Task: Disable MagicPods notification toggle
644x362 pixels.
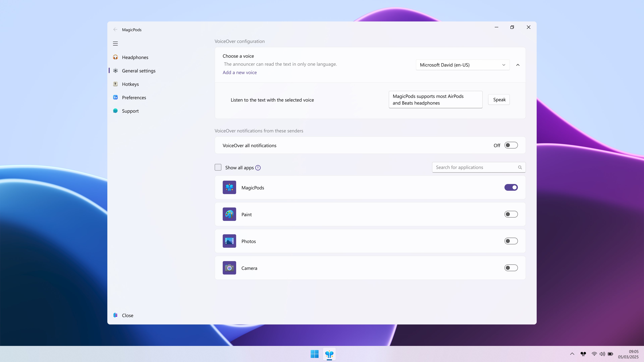Action: (511, 187)
